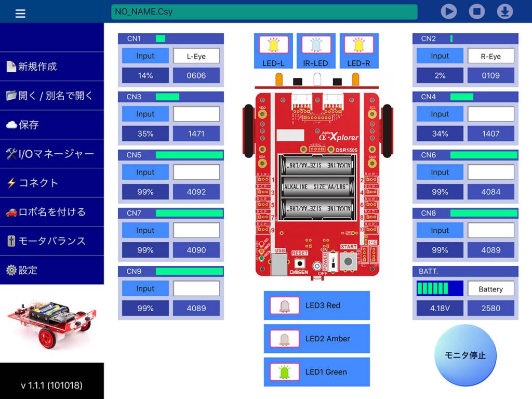Toggle the LED-R yellow lamp

358,45
